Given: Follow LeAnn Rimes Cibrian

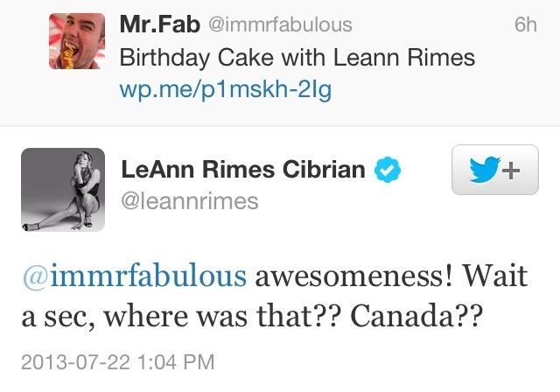Looking at the screenshot, I should [495, 170].
